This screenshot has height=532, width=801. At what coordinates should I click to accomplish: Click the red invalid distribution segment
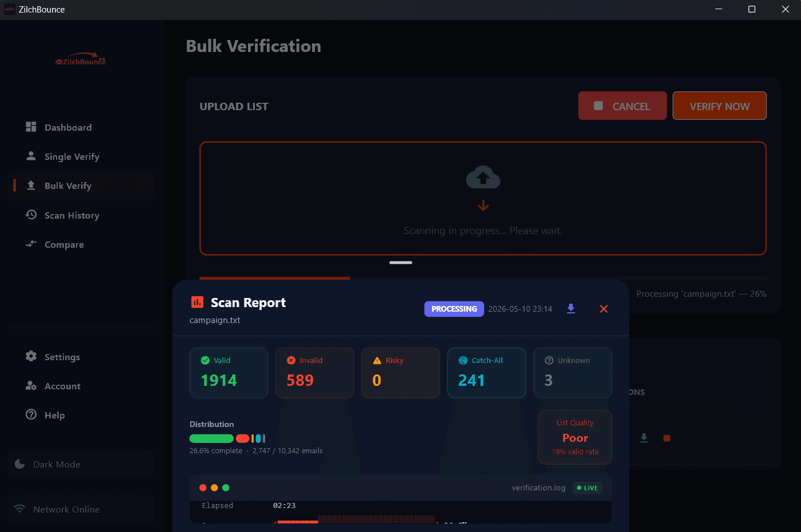tap(242, 438)
